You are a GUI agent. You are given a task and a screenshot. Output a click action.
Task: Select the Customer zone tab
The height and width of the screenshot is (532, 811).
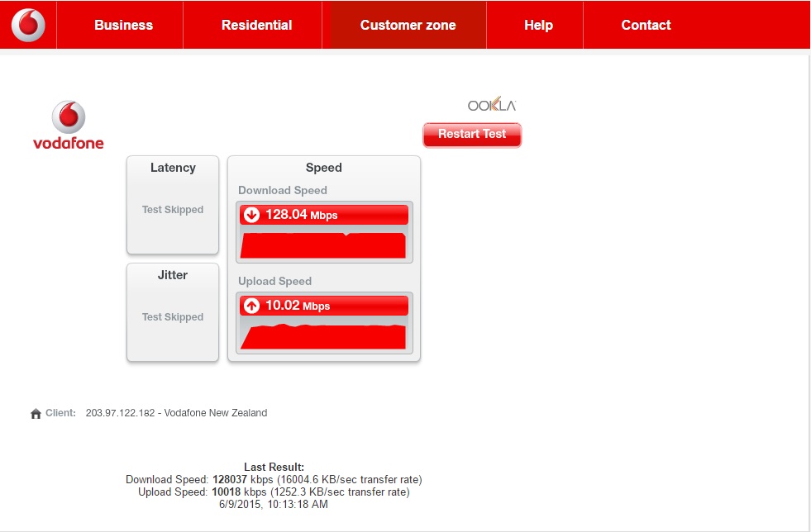coord(408,26)
